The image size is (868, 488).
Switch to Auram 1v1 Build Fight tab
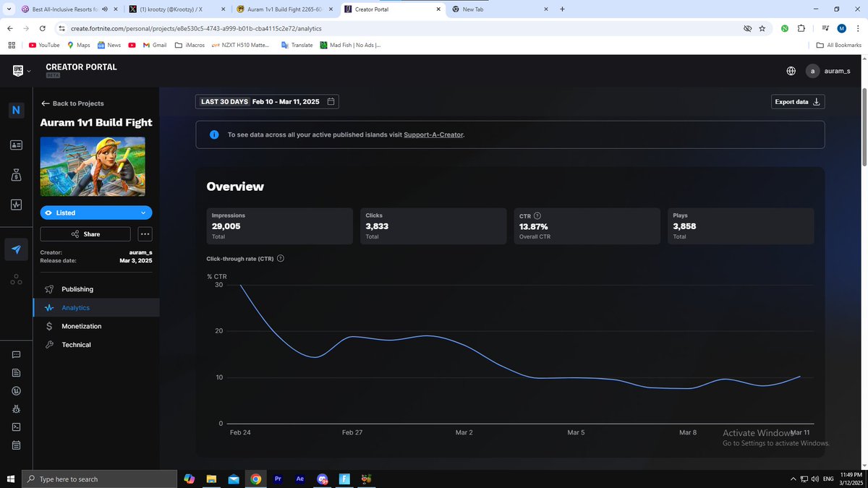click(284, 9)
